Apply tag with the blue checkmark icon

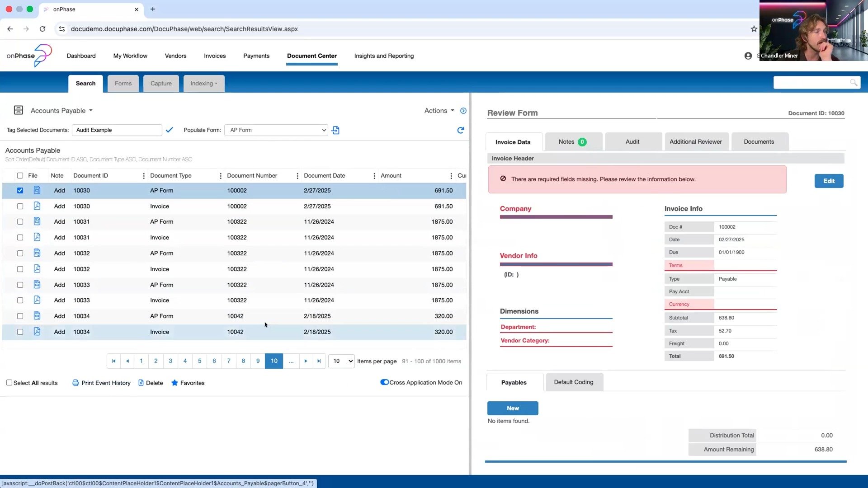coord(170,130)
